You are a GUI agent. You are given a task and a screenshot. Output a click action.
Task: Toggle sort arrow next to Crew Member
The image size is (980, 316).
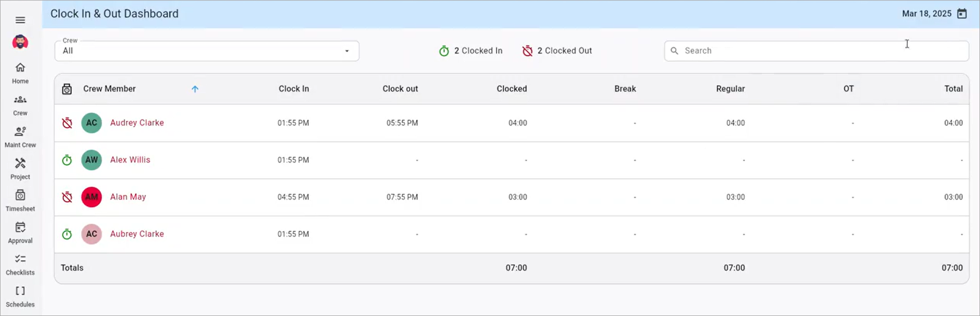(195, 89)
